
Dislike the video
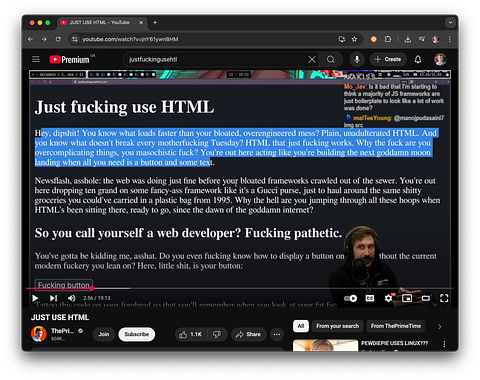(x=217, y=334)
